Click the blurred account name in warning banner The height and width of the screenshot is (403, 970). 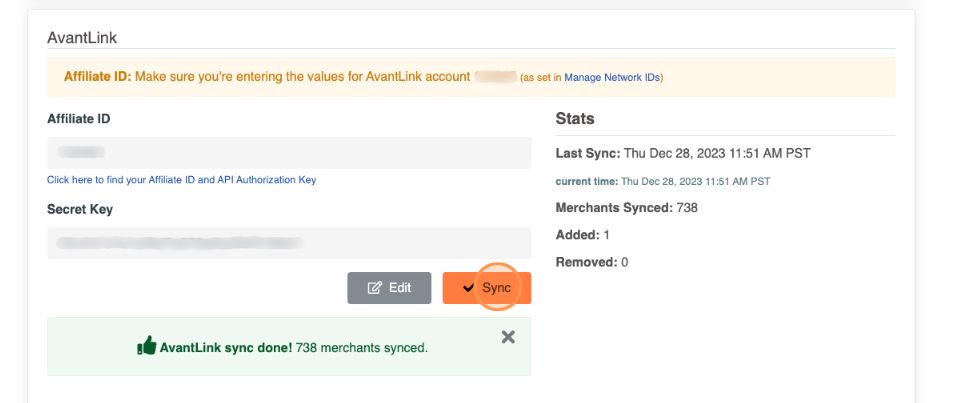pyautogui.click(x=494, y=76)
